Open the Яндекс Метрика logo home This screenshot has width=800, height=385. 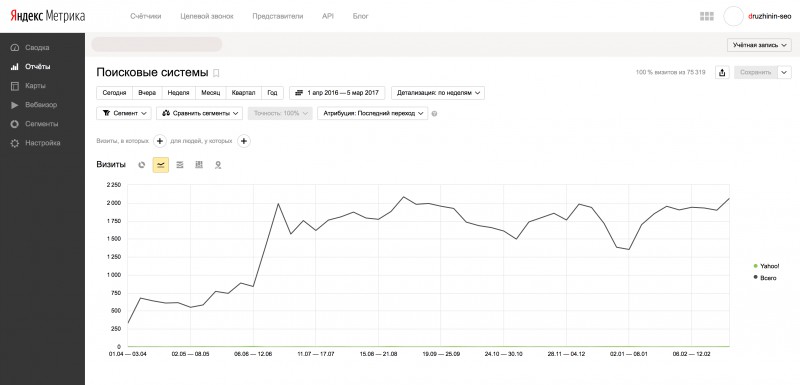(47, 16)
